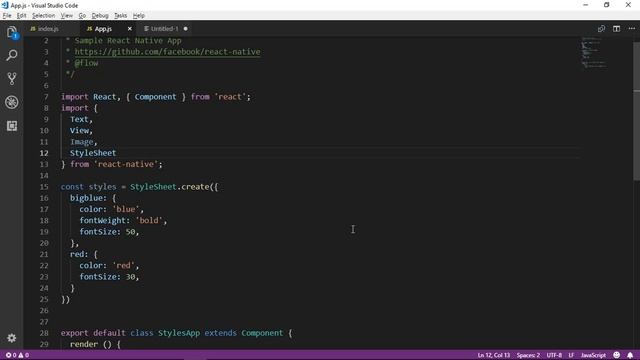Open the Extensions view in activity bar

tap(11, 126)
